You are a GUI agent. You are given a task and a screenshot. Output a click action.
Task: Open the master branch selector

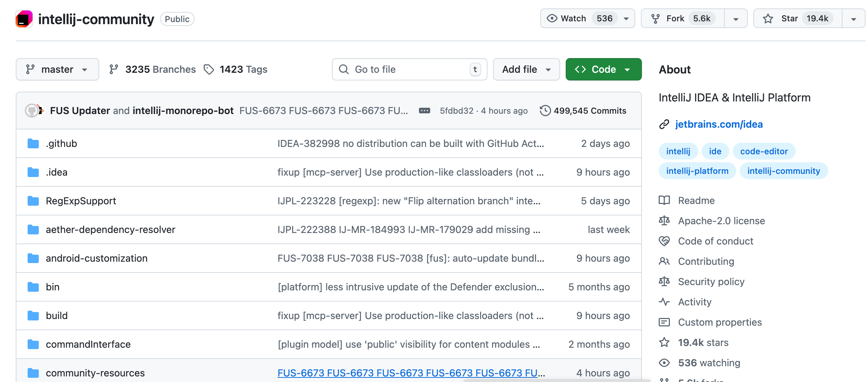click(x=57, y=69)
